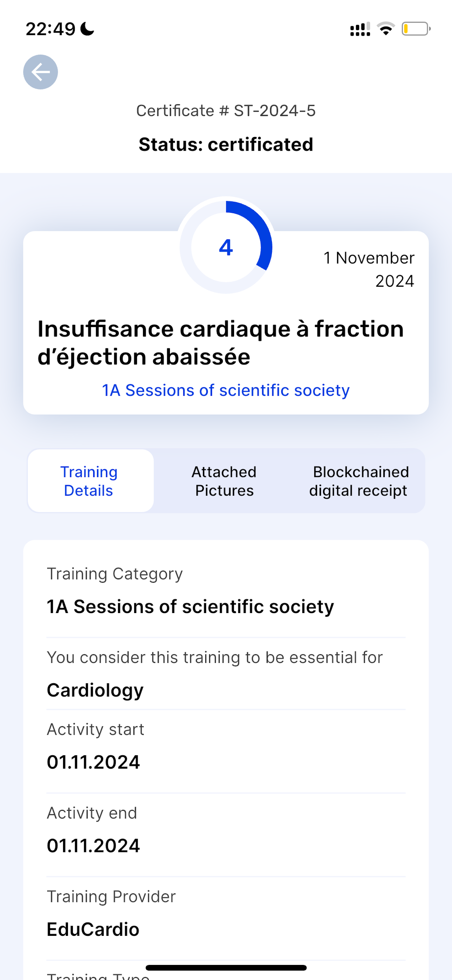Tap the Activity start date 01.11.2024
Image resolution: width=452 pixels, height=980 pixels.
click(93, 762)
